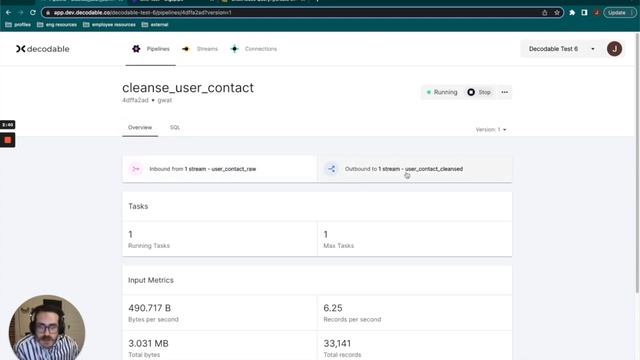Open the Version 1 dropdown

[491, 130]
